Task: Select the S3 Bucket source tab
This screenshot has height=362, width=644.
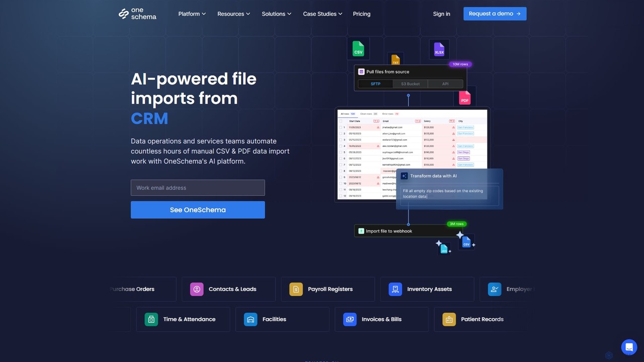Action: 410,84
